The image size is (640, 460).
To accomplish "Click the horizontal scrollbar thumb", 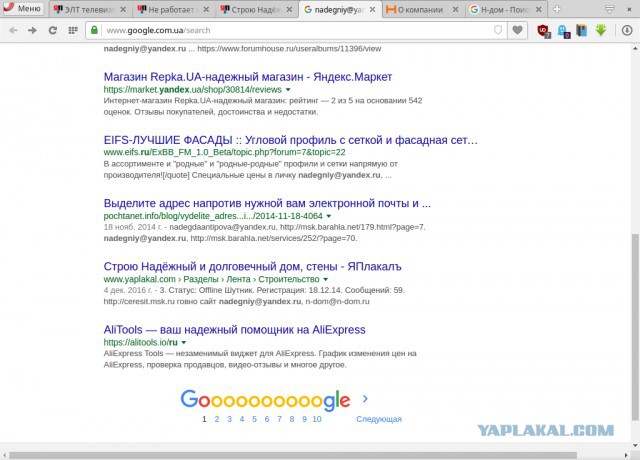I will point(293,455).
